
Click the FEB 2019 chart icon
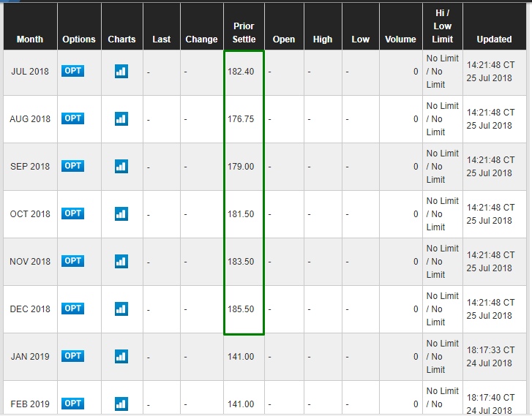tap(121, 404)
